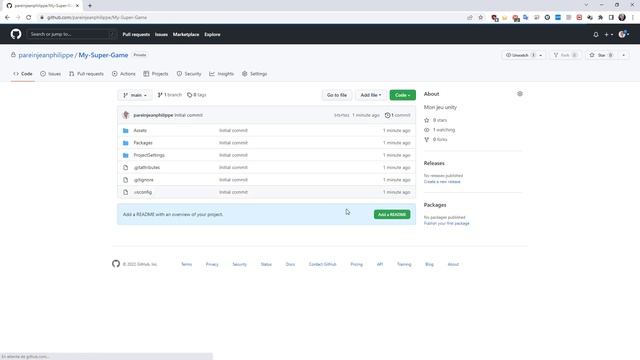Open the main branch selector dropdown

(x=135, y=95)
